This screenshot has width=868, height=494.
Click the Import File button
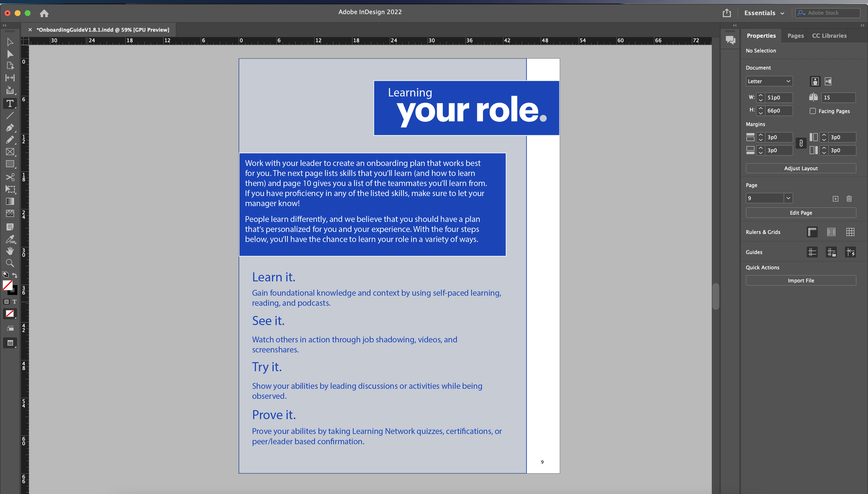tap(801, 280)
